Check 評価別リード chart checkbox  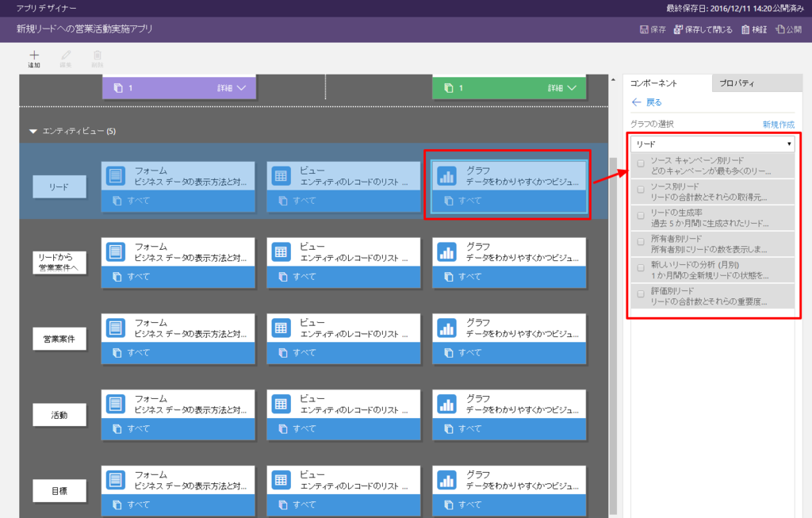[641, 294]
